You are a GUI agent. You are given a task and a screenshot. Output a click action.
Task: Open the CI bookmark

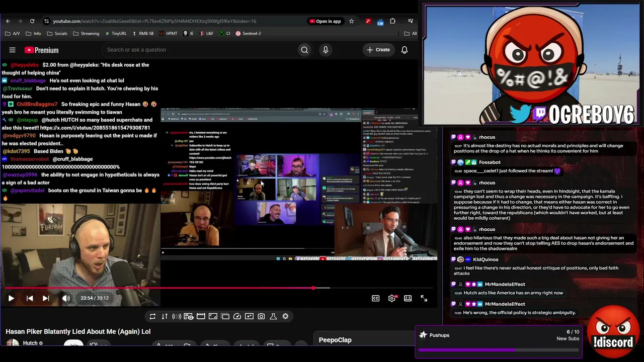click(224, 34)
